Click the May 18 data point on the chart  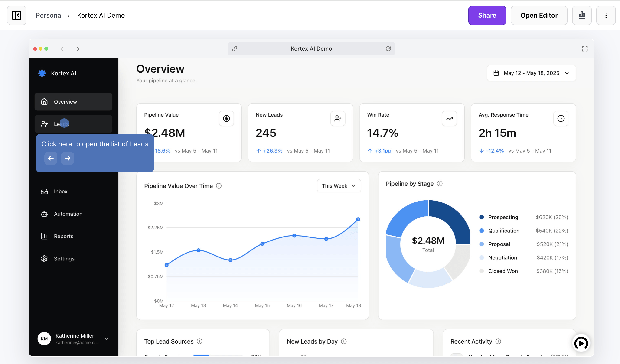pos(358,219)
